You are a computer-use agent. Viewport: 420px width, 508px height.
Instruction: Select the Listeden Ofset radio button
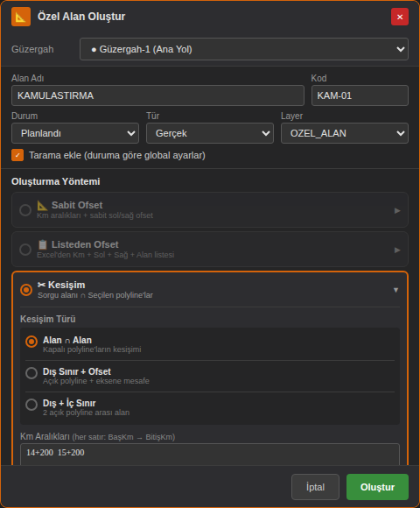click(x=25, y=250)
